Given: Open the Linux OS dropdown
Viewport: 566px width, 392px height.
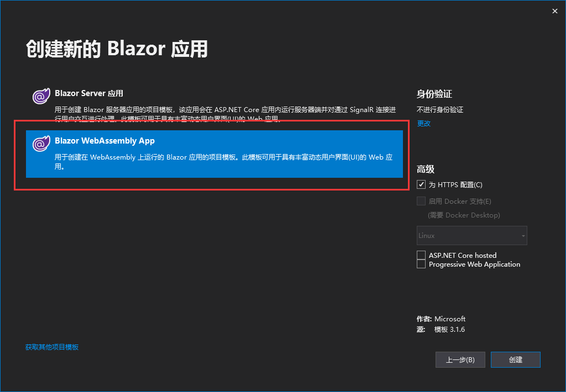Looking at the screenshot, I should (x=472, y=236).
